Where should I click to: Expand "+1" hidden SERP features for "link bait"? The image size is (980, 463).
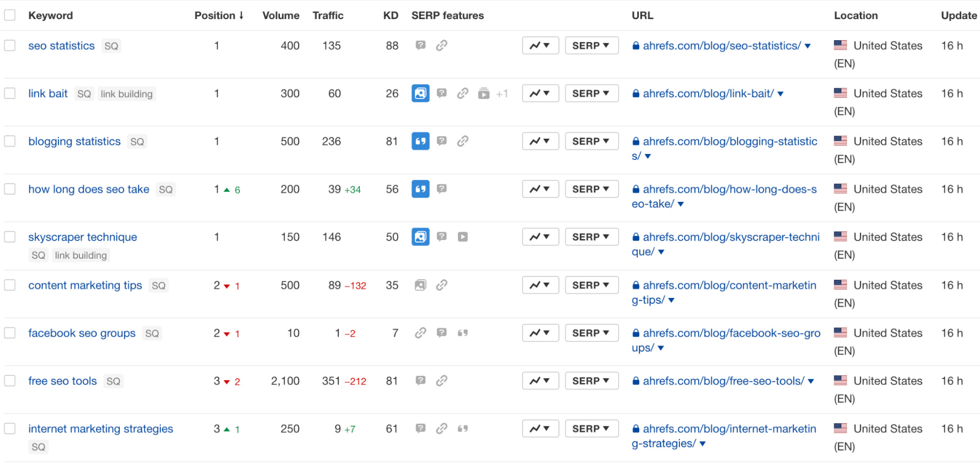pyautogui.click(x=502, y=93)
